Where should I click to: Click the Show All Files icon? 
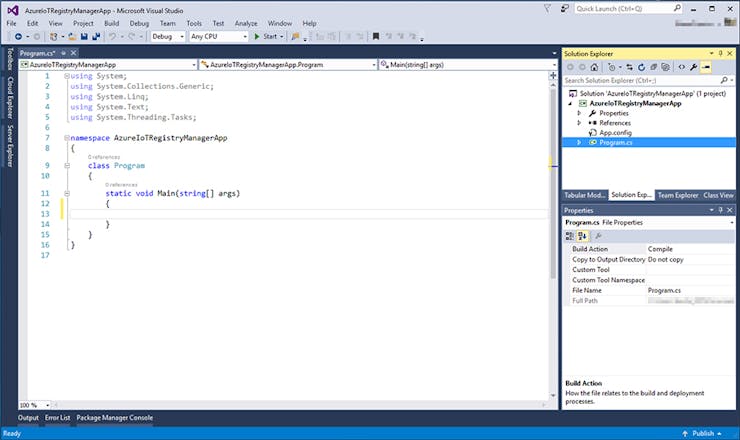(x=665, y=67)
